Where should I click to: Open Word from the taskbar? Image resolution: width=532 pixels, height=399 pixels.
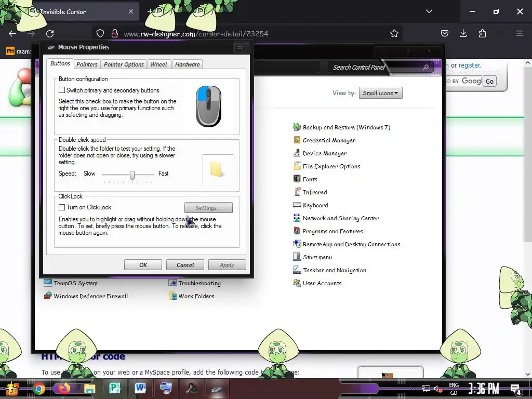pyautogui.click(x=140, y=389)
